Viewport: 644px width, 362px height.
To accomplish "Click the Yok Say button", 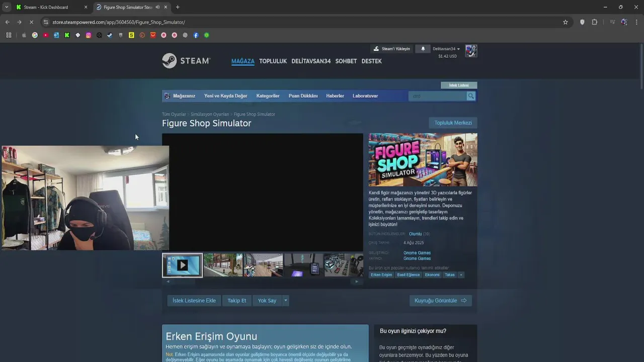I will (267, 301).
